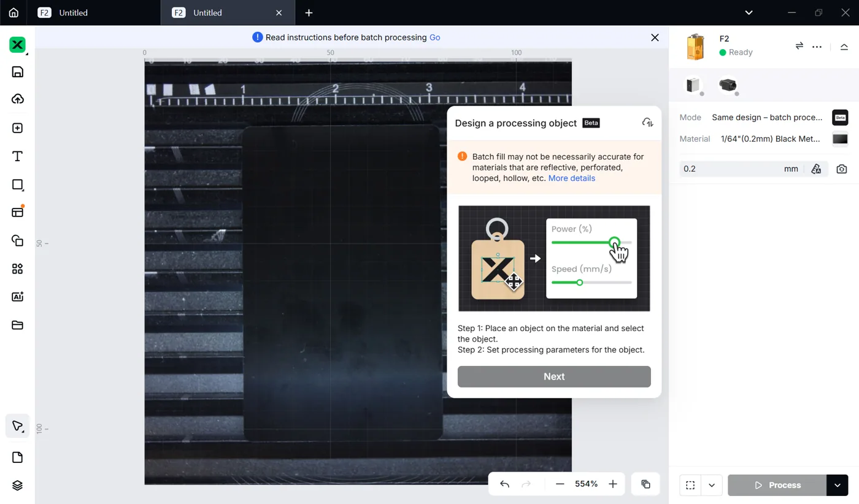Zoom out with the minus button
This screenshot has width=859, height=504.
560,484
